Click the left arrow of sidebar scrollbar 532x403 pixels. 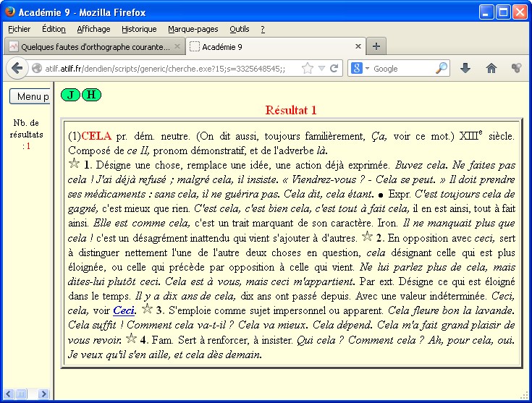coord(9,394)
